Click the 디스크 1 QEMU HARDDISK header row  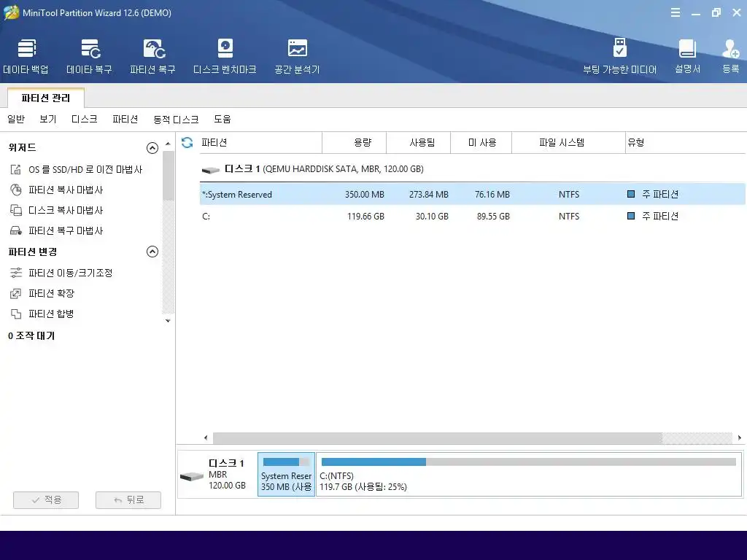[472, 169]
